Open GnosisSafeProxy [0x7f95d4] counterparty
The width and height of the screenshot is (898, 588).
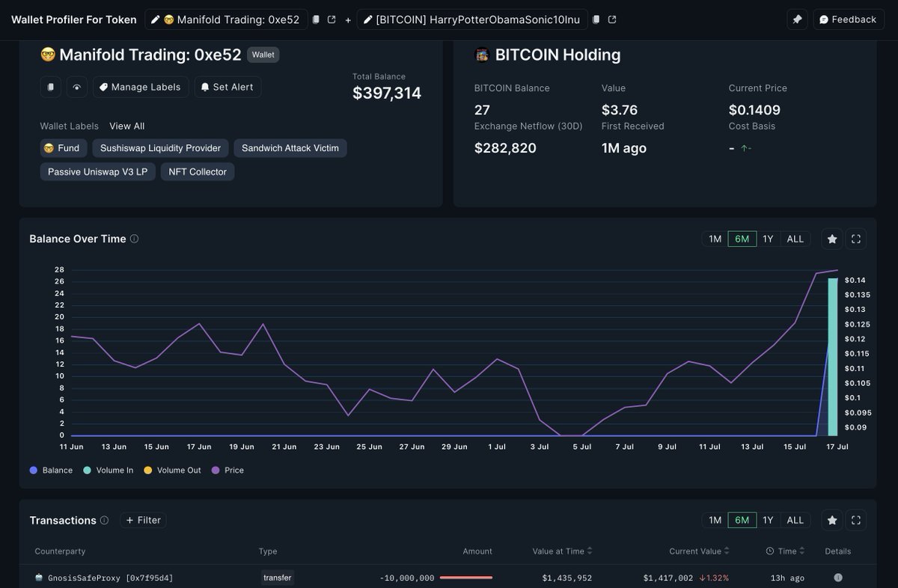coord(104,578)
